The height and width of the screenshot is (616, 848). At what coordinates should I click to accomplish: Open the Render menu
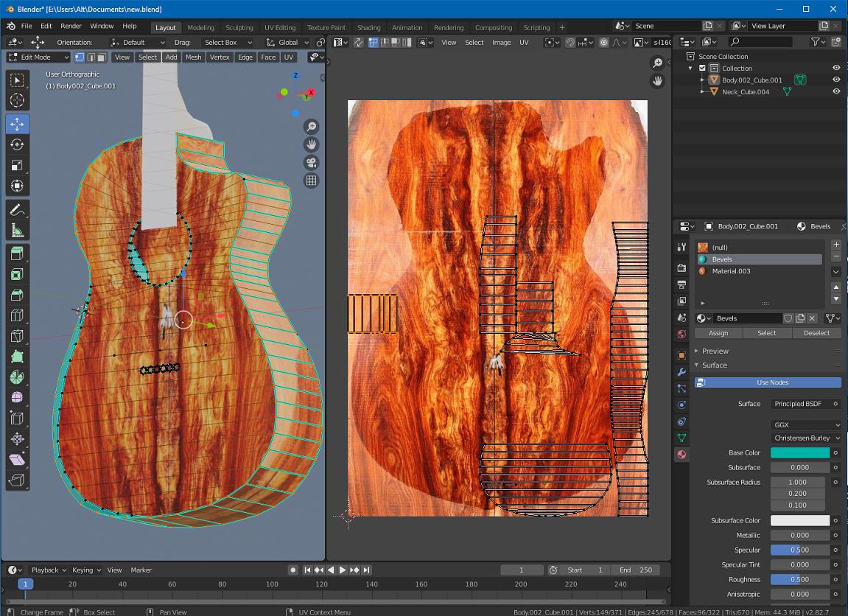click(71, 25)
